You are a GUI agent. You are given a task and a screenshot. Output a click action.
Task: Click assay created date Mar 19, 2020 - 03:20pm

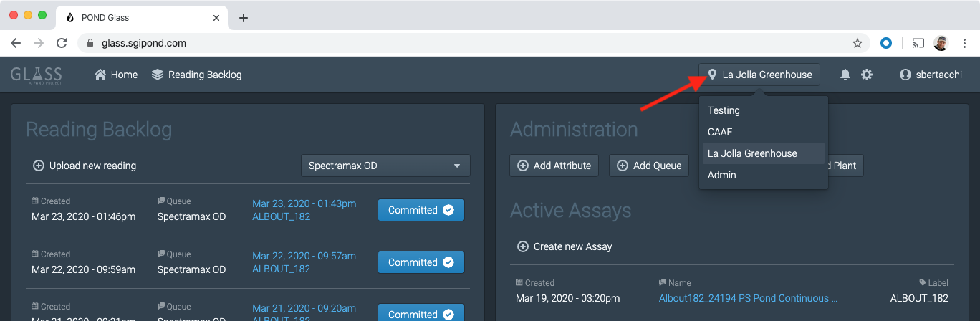567,298
